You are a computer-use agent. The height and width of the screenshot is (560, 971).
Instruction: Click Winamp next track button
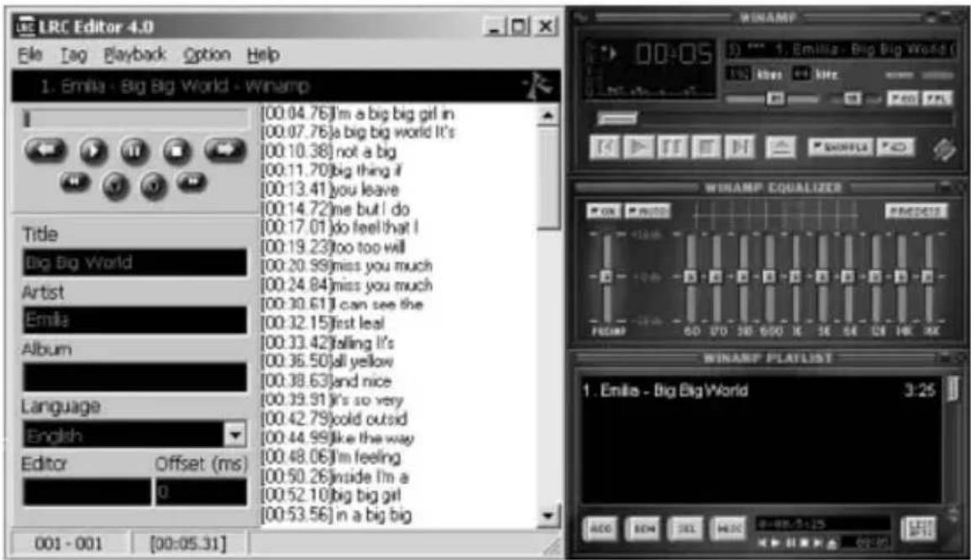coord(739,147)
